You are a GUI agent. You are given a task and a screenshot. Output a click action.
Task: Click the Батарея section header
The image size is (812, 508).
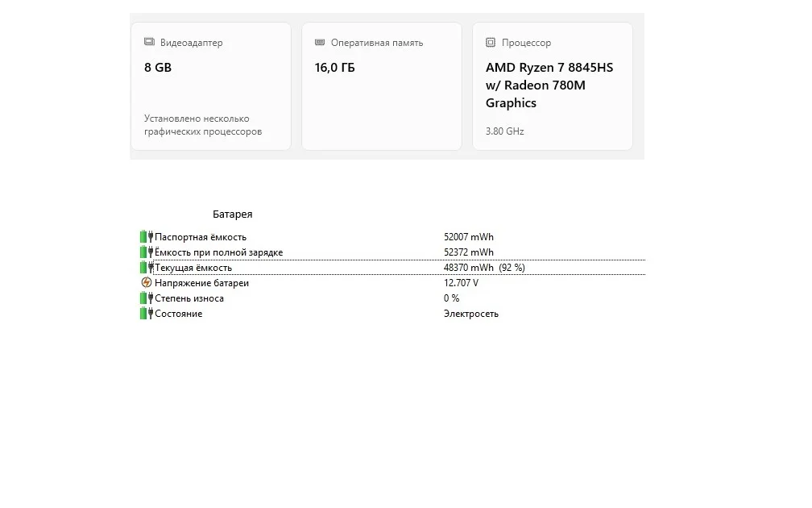click(233, 214)
